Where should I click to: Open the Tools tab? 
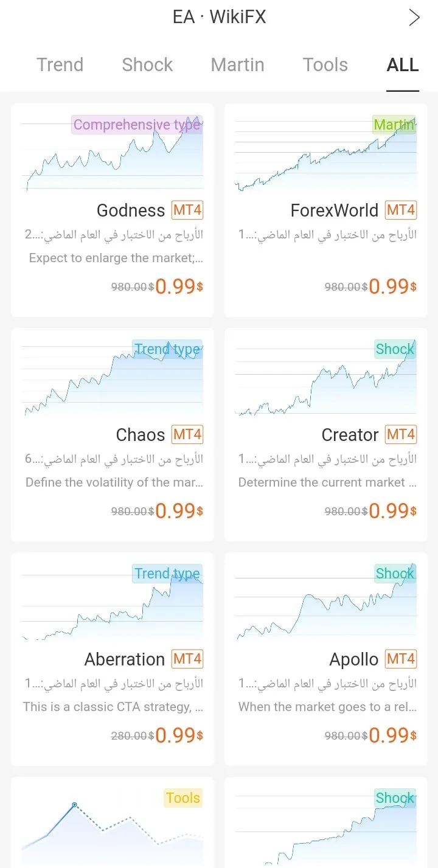(325, 65)
